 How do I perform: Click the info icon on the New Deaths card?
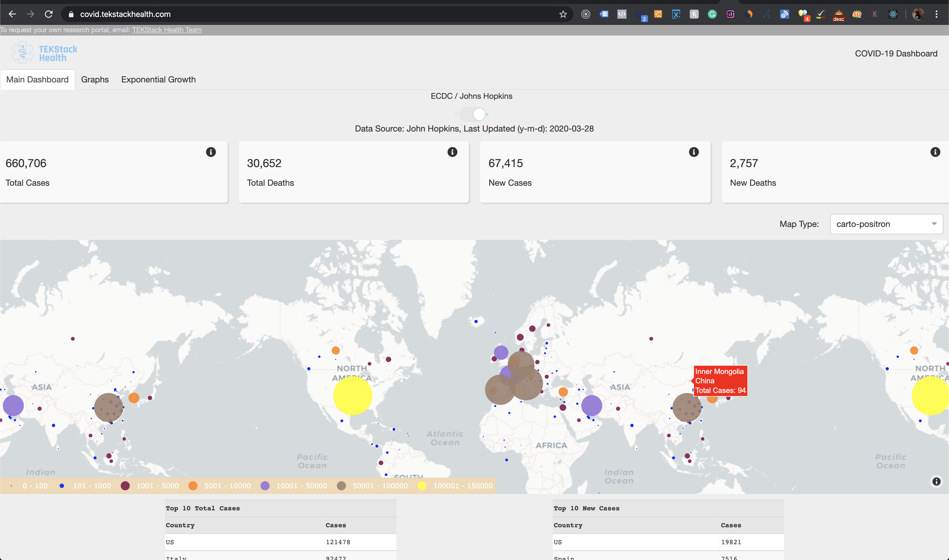[x=935, y=152]
